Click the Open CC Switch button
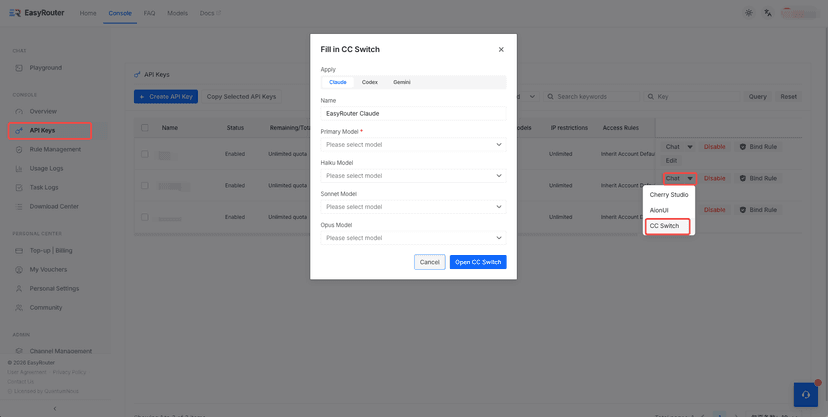This screenshot has width=828, height=417. [478, 262]
